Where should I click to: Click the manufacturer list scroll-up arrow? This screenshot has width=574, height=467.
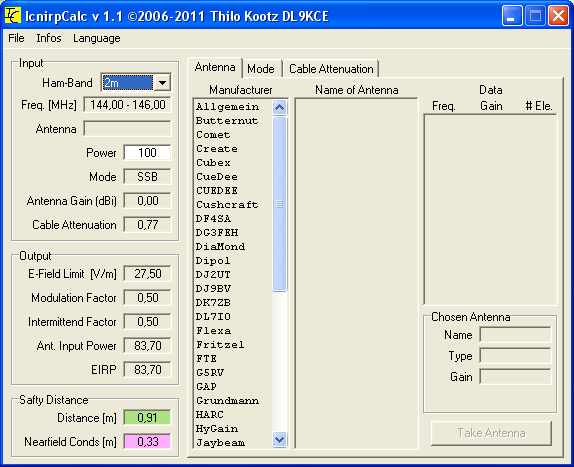click(x=280, y=108)
